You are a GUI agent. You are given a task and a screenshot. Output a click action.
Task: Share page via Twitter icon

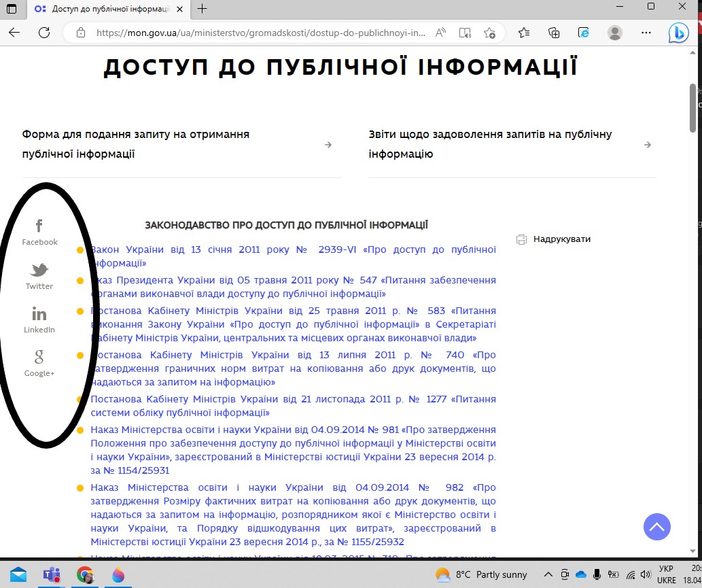39,271
